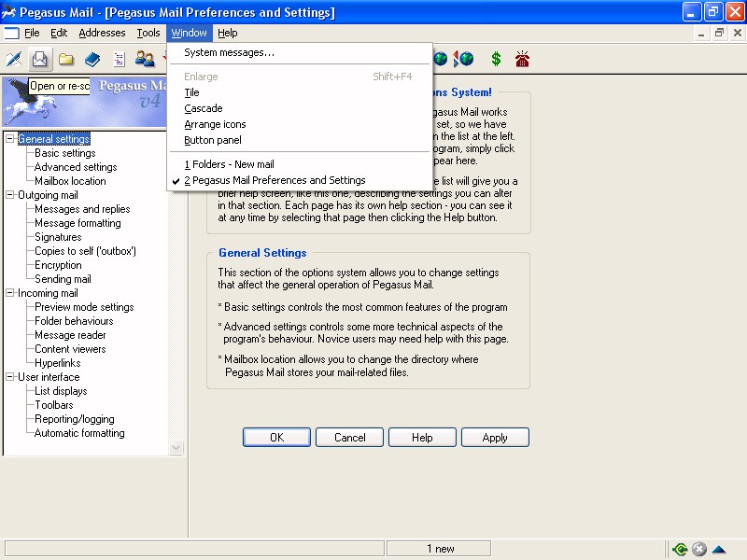Image resolution: width=747 pixels, height=560 pixels.
Task: Click the pen icon to compose a message
Action: click(x=14, y=59)
